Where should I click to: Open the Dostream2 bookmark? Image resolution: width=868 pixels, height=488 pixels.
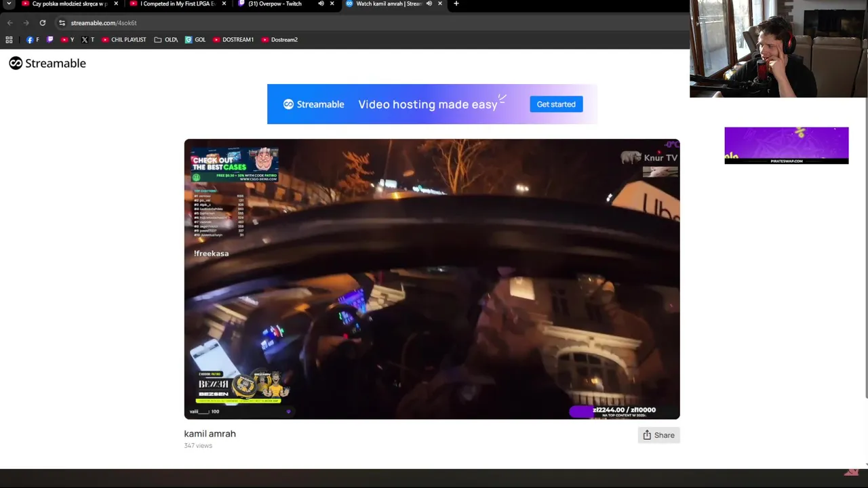coord(279,40)
